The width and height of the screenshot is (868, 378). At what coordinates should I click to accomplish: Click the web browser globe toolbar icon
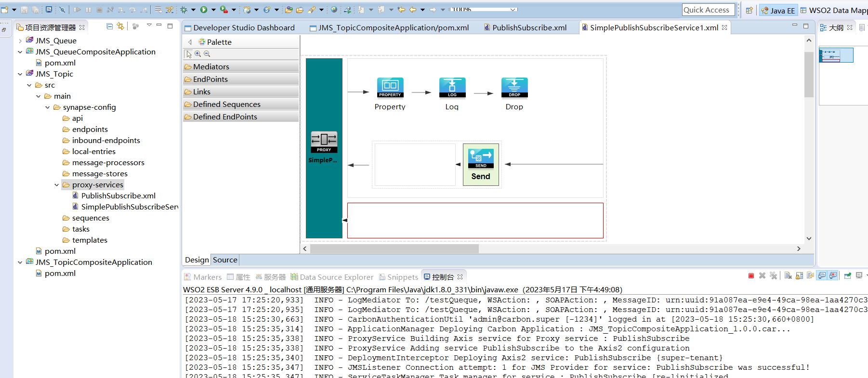point(334,10)
